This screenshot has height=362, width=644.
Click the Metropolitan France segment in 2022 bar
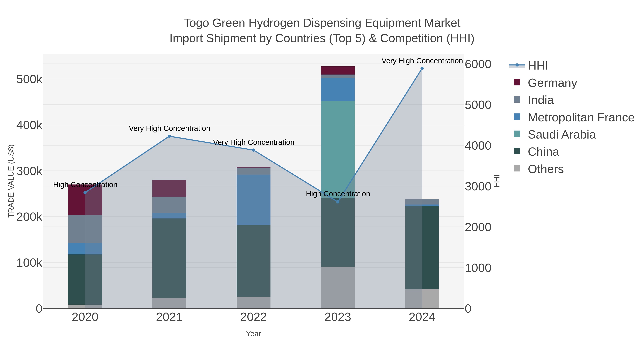click(253, 200)
